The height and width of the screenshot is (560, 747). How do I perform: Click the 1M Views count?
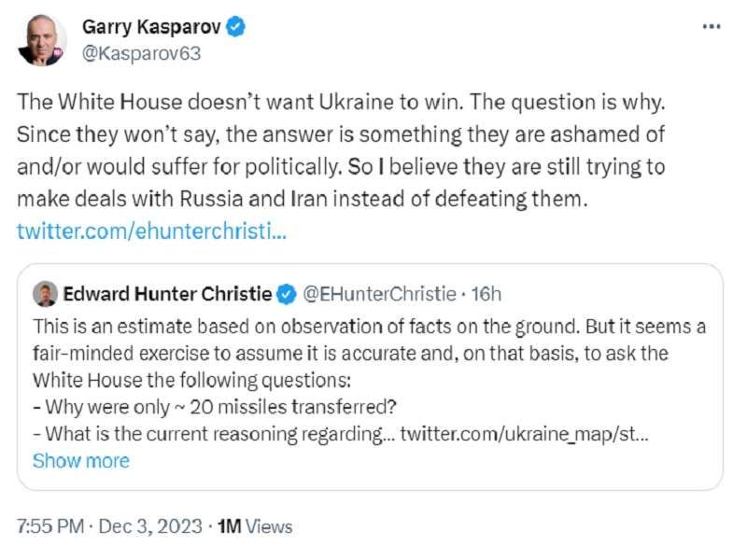[x=254, y=526]
